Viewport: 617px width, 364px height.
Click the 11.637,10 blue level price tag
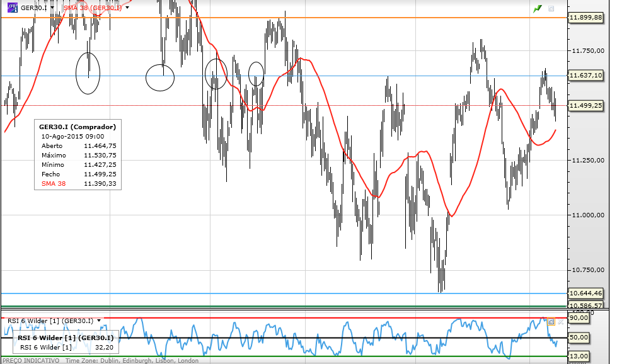click(x=586, y=75)
